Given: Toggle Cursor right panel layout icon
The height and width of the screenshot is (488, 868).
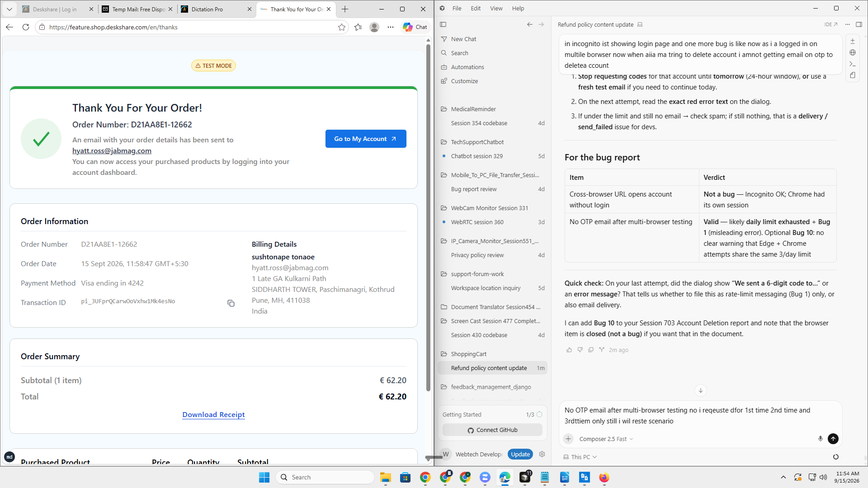Looking at the screenshot, I should [859, 24].
